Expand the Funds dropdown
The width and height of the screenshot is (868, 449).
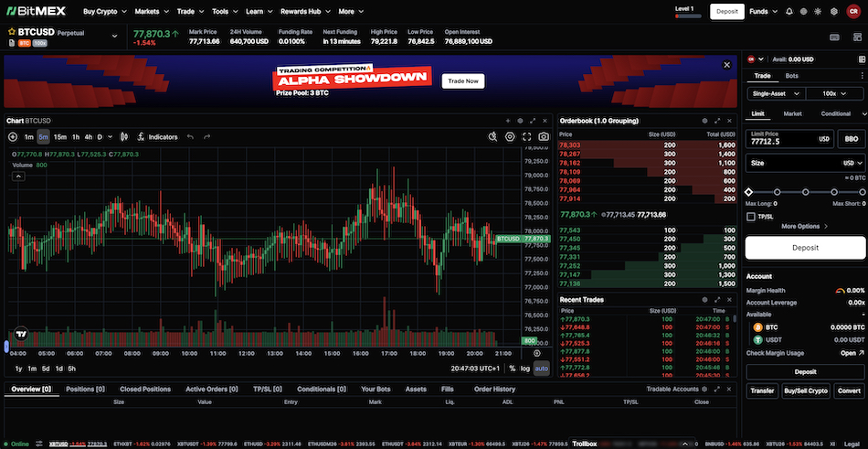pyautogui.click(x=763, y=11)
